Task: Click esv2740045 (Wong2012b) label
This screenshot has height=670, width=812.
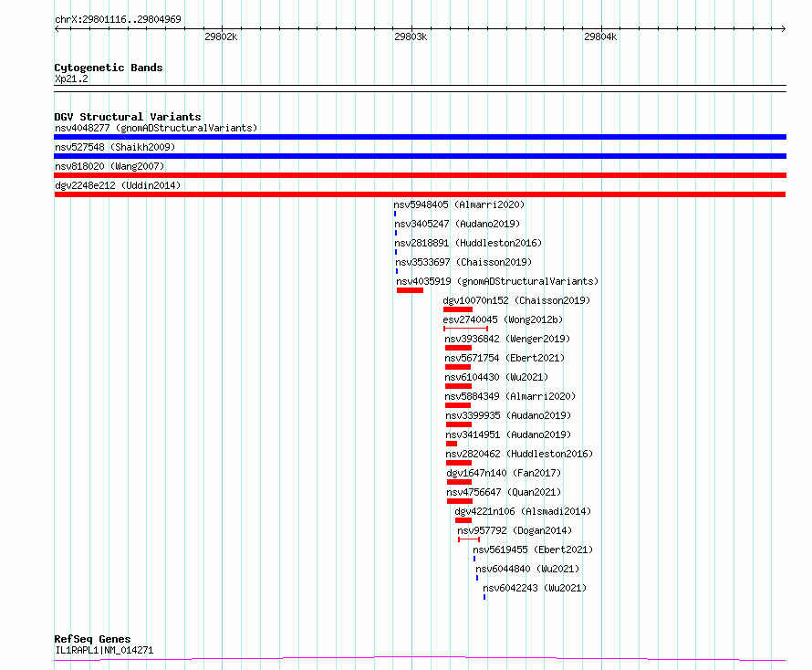Action: tap(503, 319)
